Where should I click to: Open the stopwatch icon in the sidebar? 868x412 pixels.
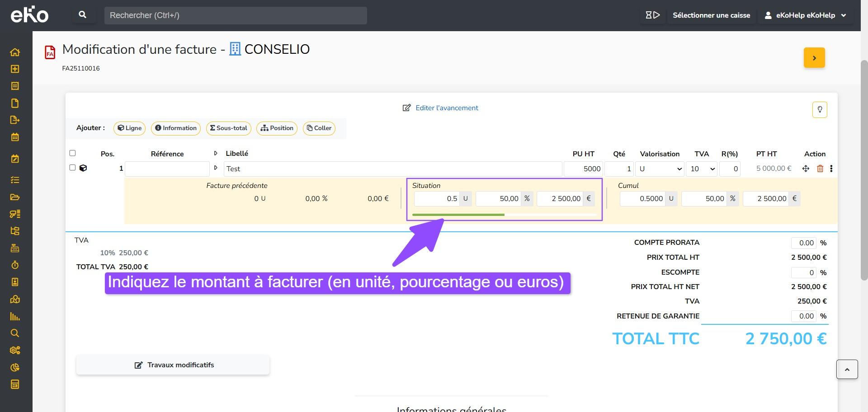click(15, 265)
